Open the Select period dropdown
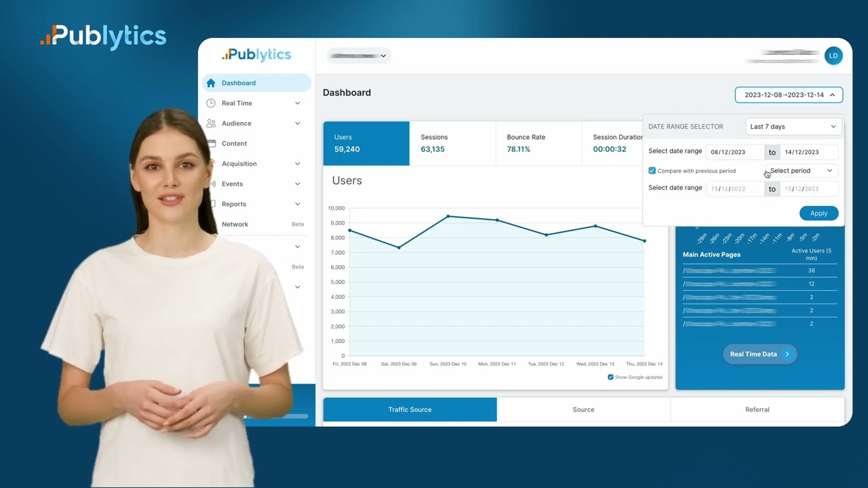 point(801,171)
